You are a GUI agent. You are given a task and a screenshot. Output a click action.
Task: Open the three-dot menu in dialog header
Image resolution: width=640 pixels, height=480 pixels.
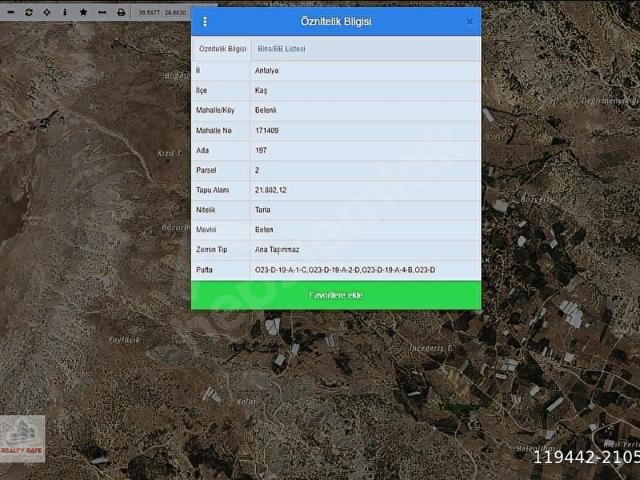[x=205, y=22]
